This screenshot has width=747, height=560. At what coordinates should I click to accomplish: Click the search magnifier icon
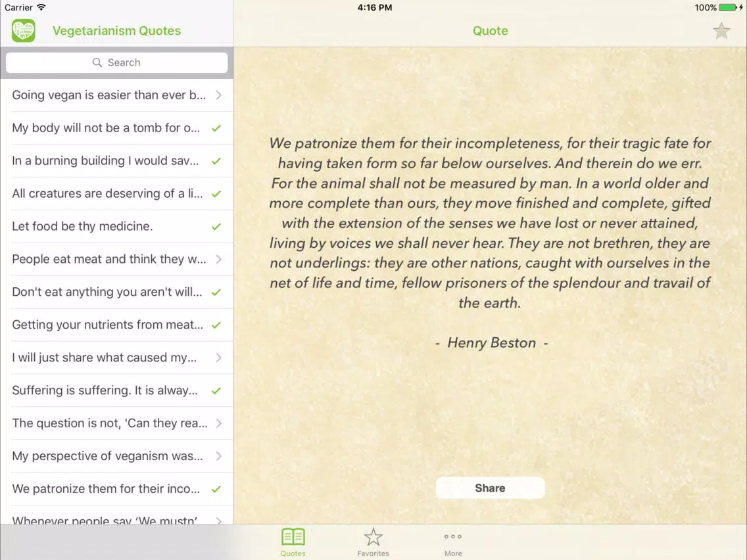97,62
